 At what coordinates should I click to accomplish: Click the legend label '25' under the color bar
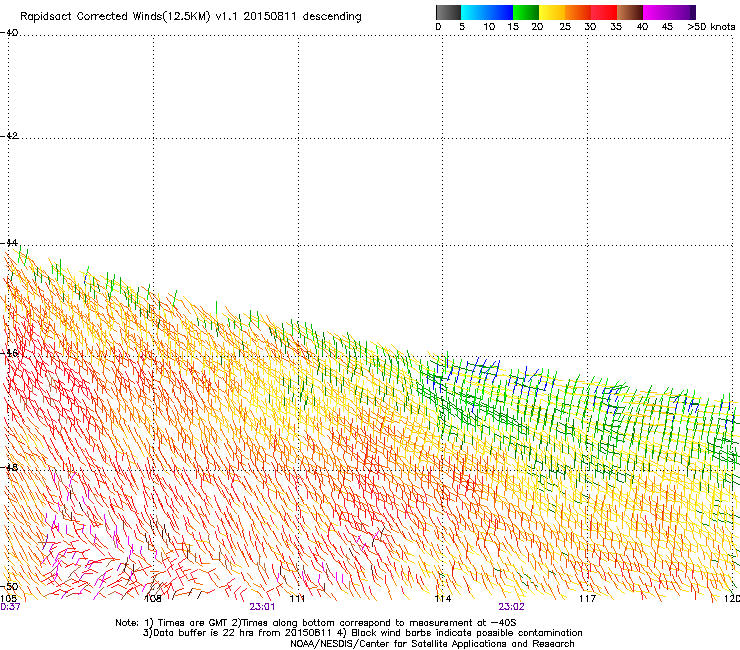(565, 27)
